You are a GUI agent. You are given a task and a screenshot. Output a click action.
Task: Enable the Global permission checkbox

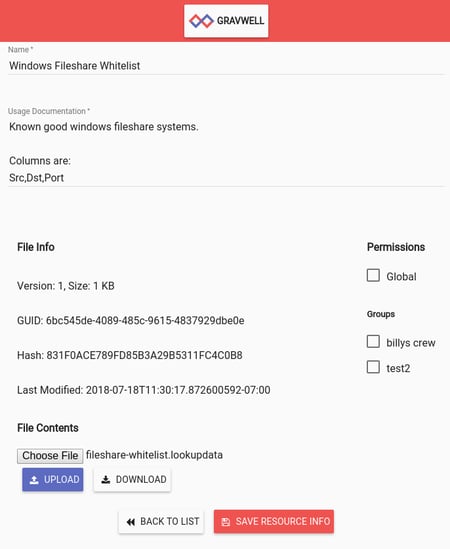[x=373, y=276]
